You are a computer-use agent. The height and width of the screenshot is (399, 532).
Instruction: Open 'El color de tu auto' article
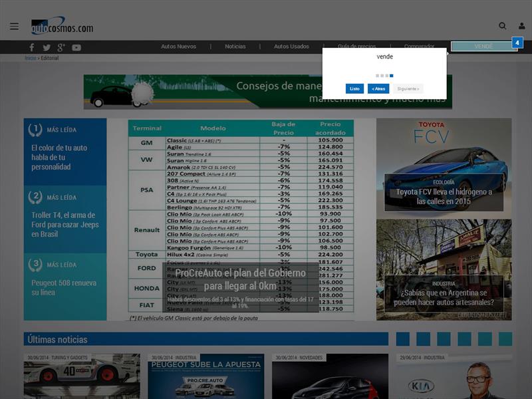point(59,157)
